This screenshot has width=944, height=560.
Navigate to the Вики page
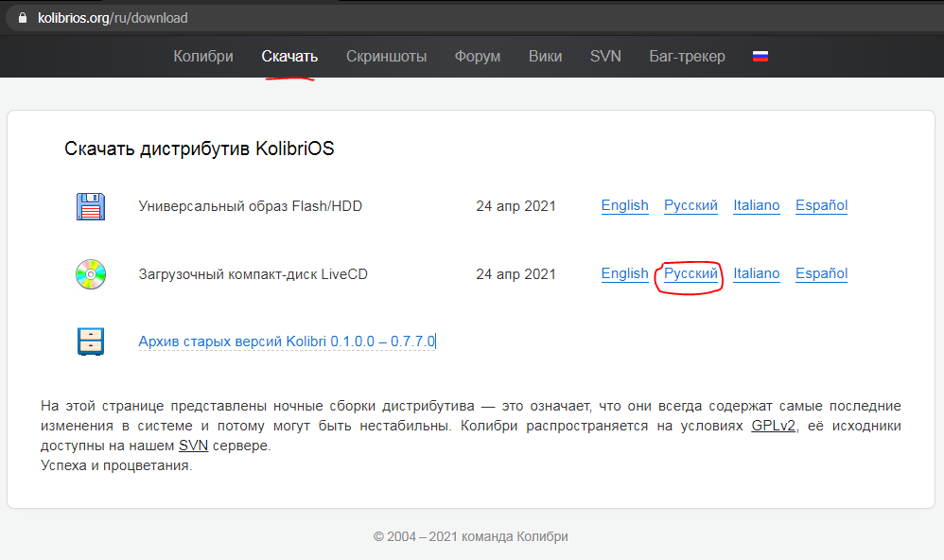tap(545, 56)
